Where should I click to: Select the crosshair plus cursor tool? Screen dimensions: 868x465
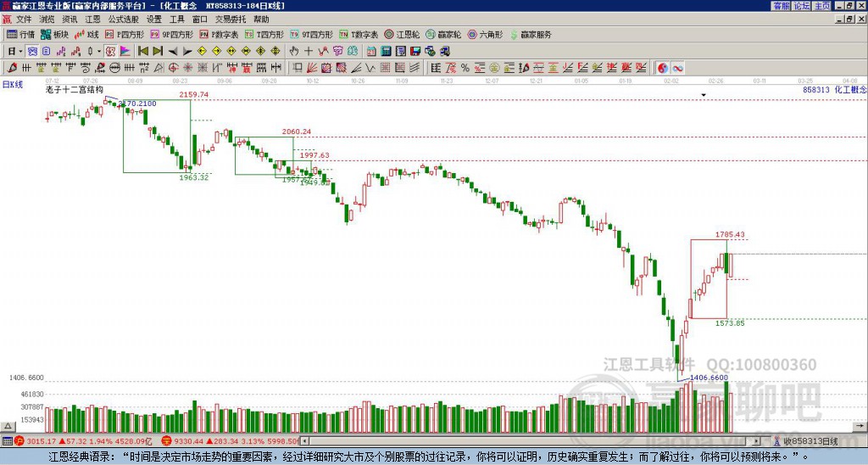pyautogui.click(x=309, y=51)
